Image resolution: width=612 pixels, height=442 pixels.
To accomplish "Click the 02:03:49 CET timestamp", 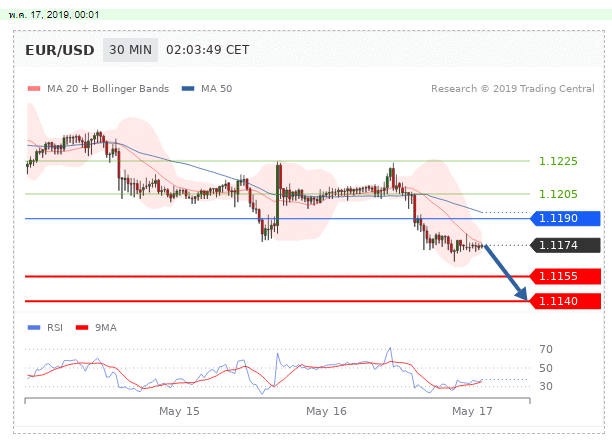I will 208,50.
